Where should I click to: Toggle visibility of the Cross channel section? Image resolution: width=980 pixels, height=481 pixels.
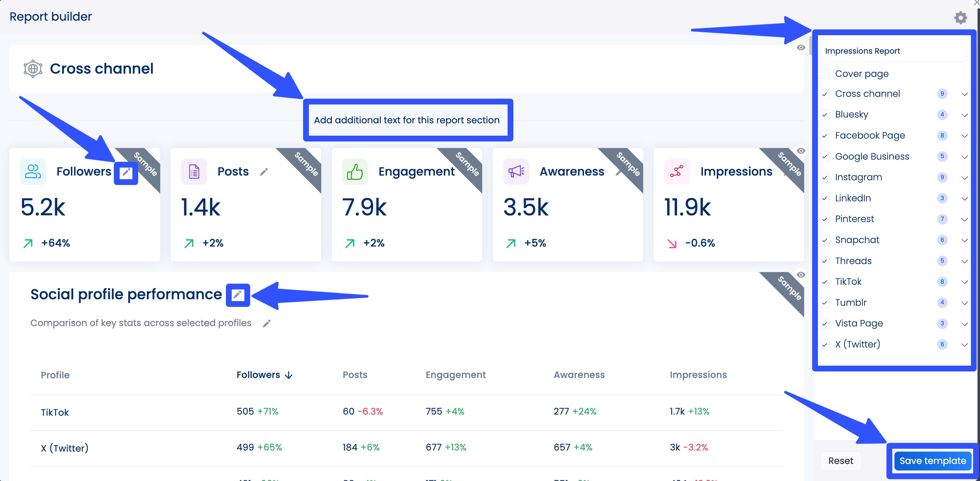click(802, 47)
